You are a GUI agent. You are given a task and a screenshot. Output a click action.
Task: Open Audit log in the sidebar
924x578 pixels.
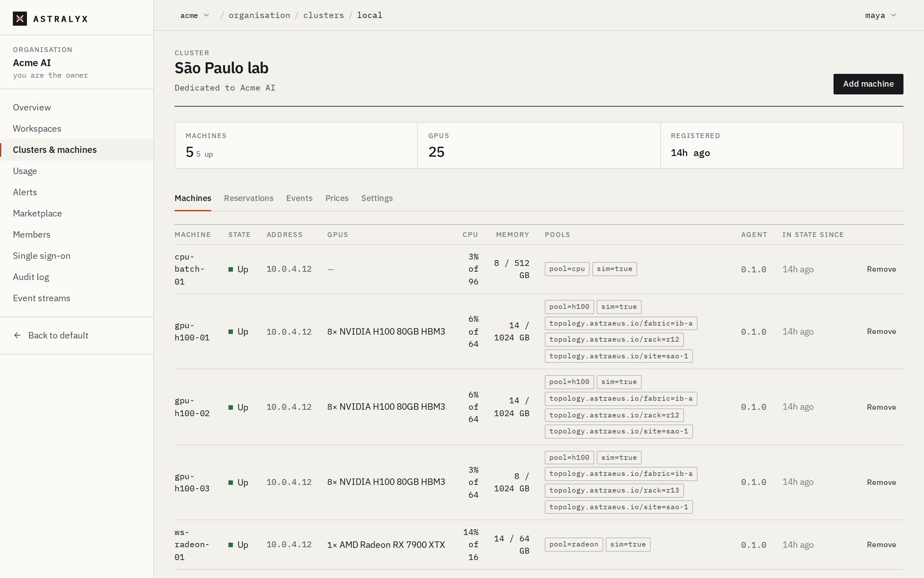(x=76, y=277)
